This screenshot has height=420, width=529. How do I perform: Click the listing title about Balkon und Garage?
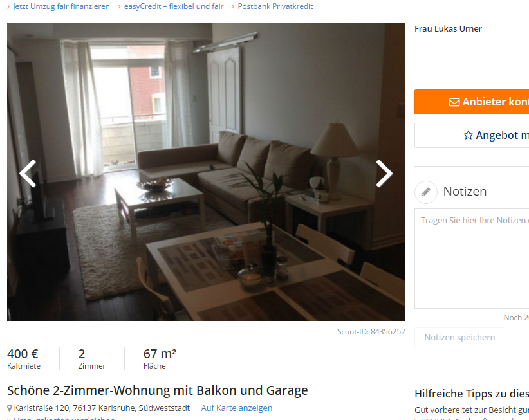[157, 390]
